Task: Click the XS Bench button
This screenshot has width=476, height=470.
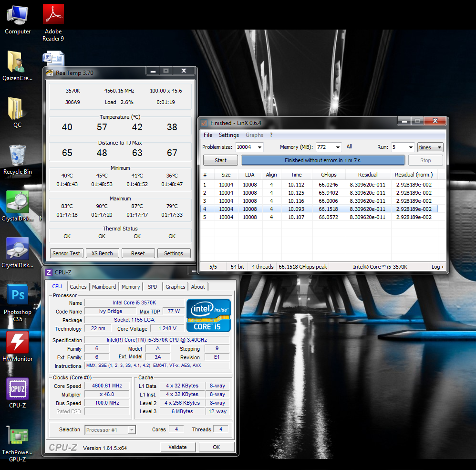Action: [x=102, y=253]
